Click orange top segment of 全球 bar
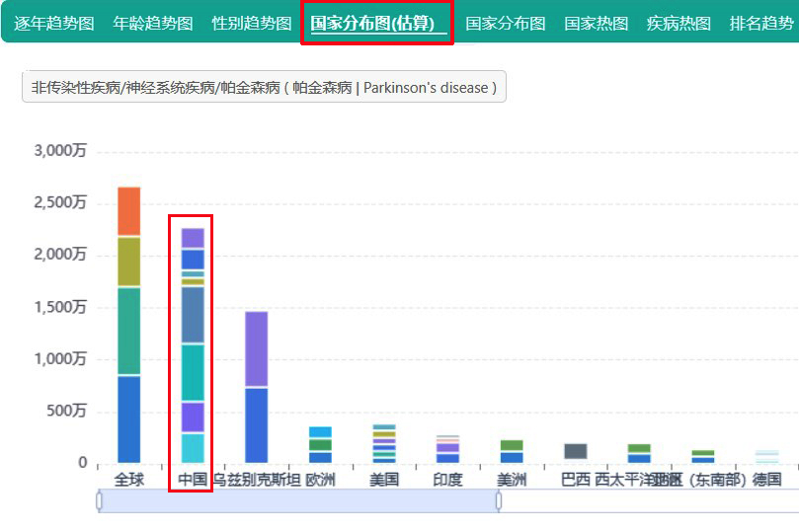The height and width of the screenshot is (532, 799). pyautogui.click(x=129, y=211)
